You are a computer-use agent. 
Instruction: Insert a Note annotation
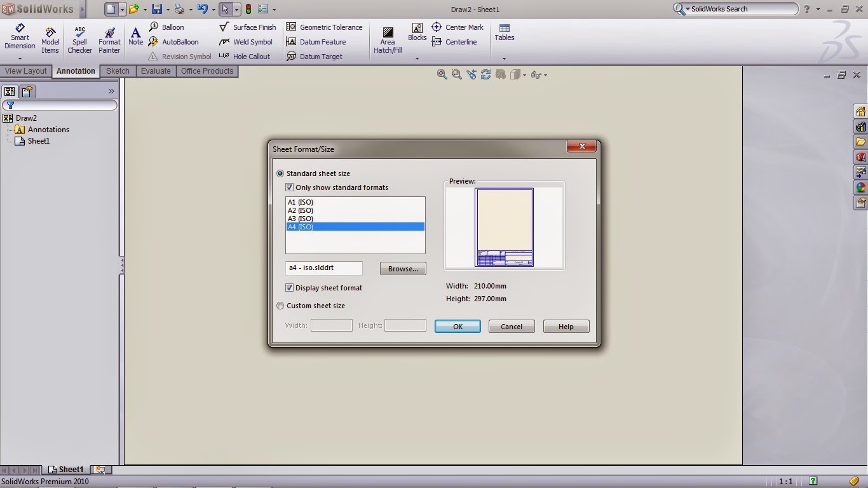[135, 36]
